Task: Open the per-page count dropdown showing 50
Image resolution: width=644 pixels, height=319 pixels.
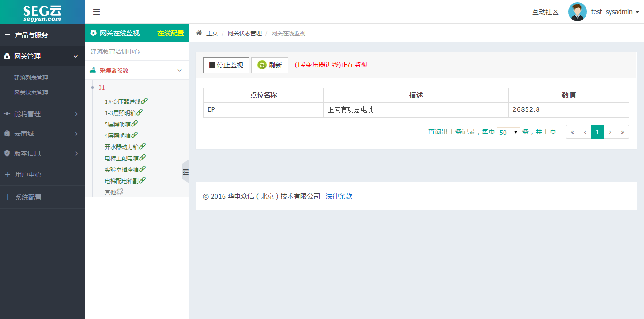Action: [x=508, y=132]
